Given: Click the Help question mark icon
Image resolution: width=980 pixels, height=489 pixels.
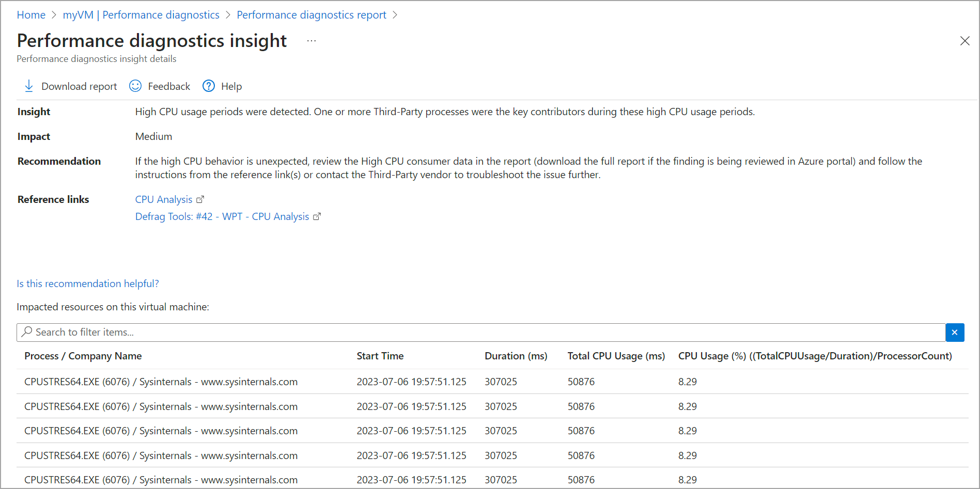Looking at the screenshot, I should [x=208, y=86].
